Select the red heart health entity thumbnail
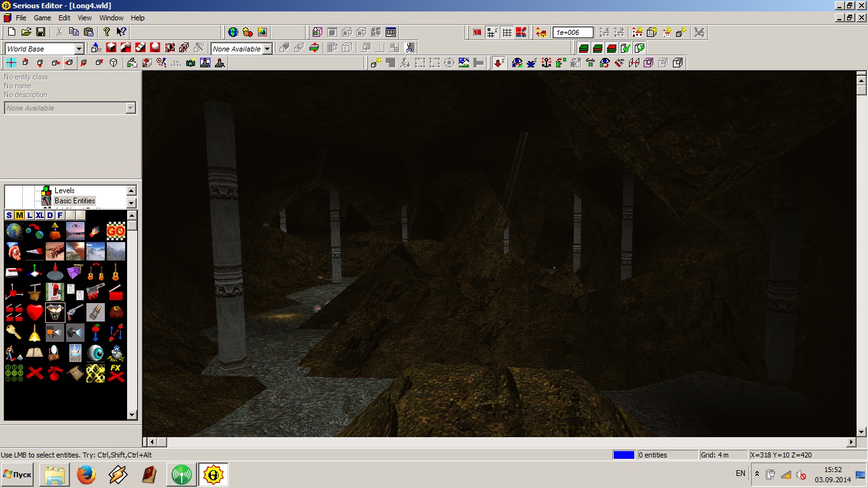Image resolution: width=868 pixels, height=488 pixels. [x=34, y=312]
